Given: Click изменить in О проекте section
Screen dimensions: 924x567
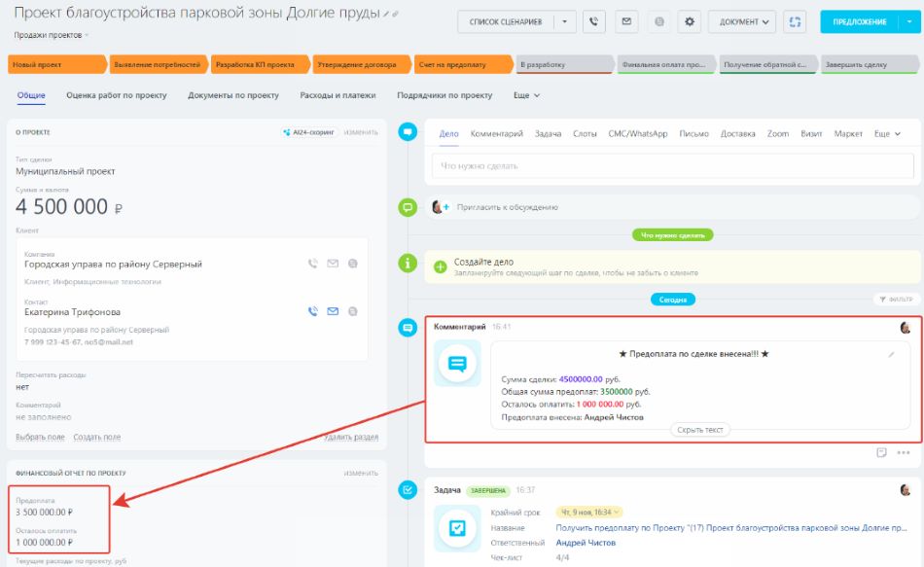Looking at the screenshot, I should [361, 132].
